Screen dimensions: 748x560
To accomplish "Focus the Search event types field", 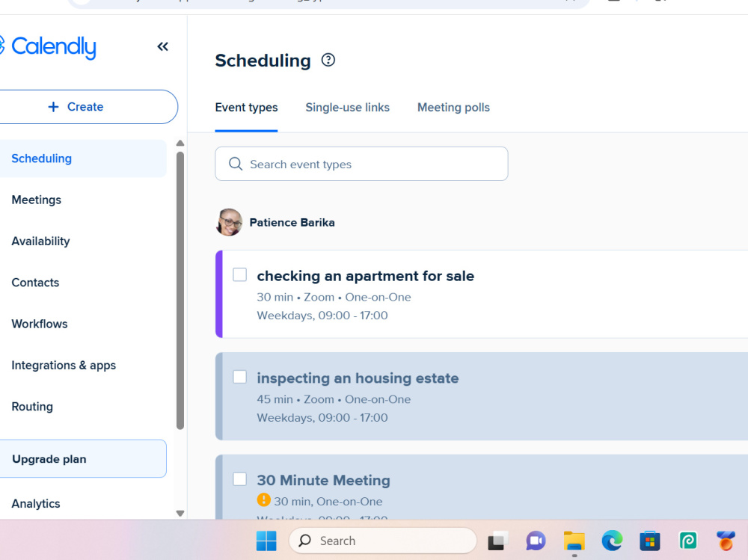I will coord(361,164).
